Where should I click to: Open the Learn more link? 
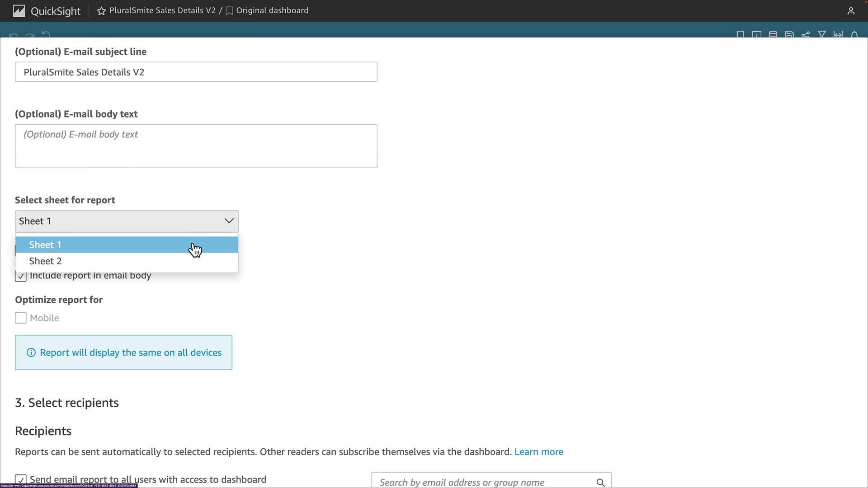(x=538, y=452)
